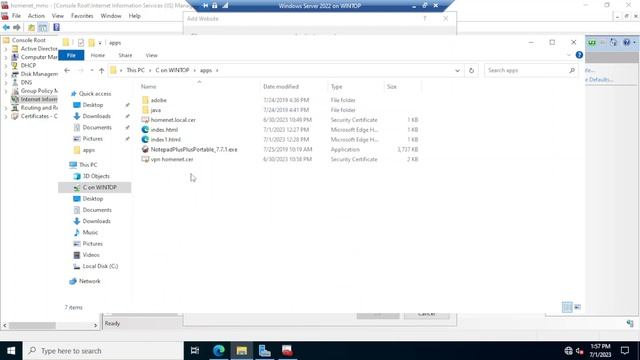The height and width of the screenshot is (360, 640).
Task: Open the Windows Start menu
Action: point(11,351)
